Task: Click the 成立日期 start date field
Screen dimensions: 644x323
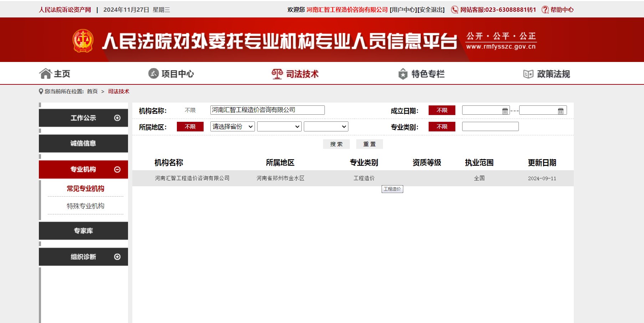Action: pyautogui.click(x=486, y=110)
